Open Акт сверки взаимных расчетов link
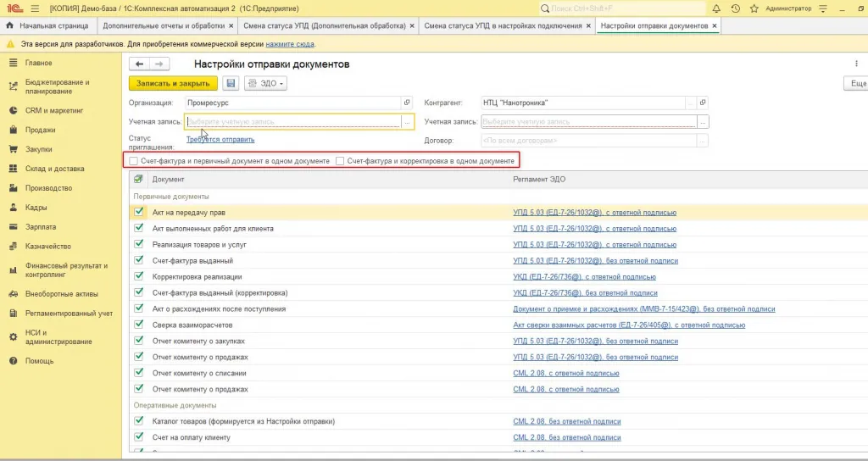868x461 pixels. [629, 325]
